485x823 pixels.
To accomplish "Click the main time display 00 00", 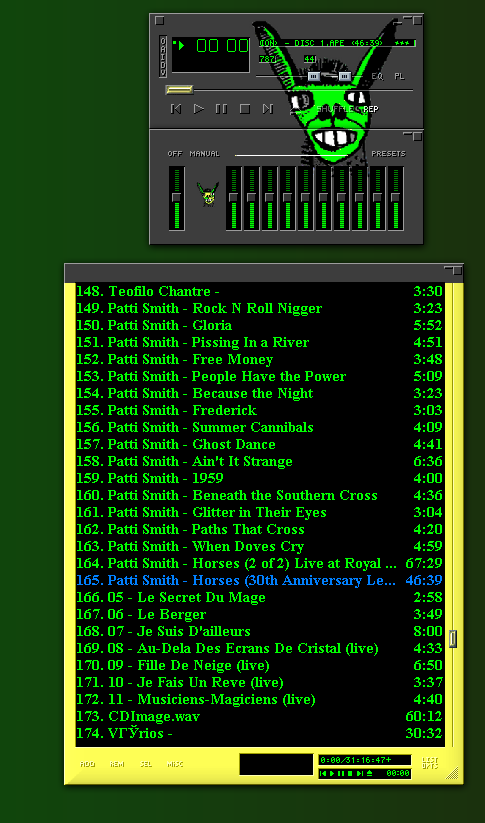I will tap(222, 46).
